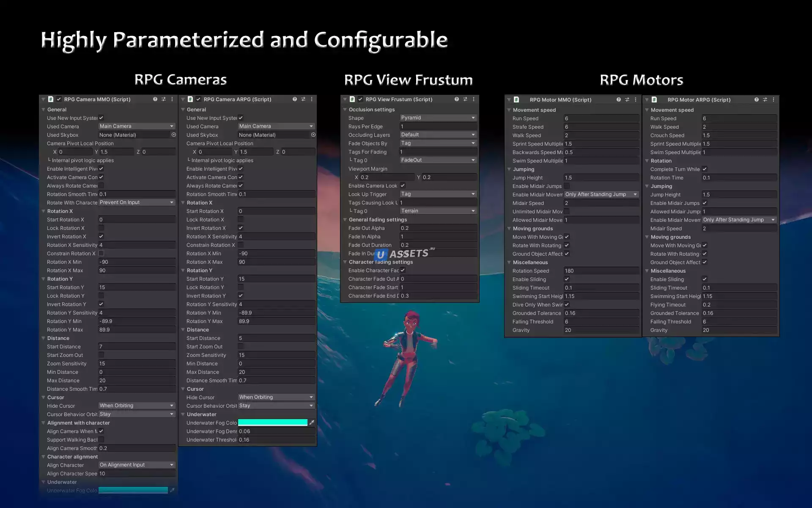The image size is (812, 508).
Task: Click preset icon on RPG Motor MMO header
Action: (x=627, y=99)
